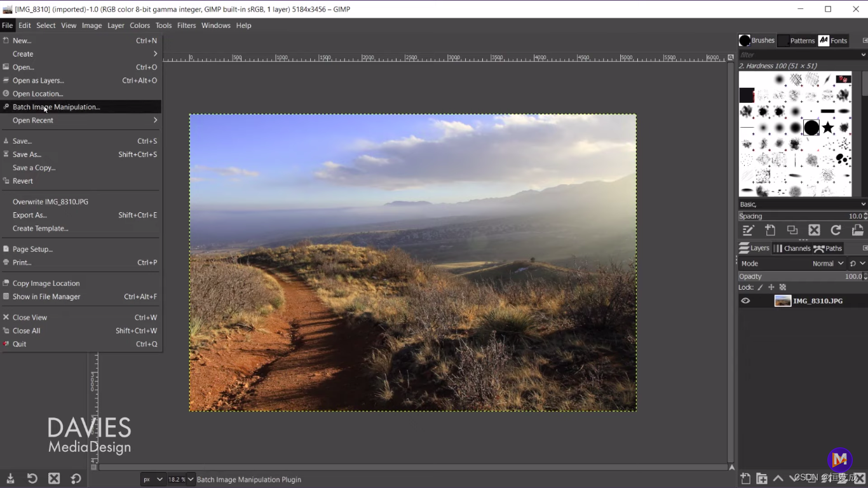Delete the selected brush

[814, 230]
